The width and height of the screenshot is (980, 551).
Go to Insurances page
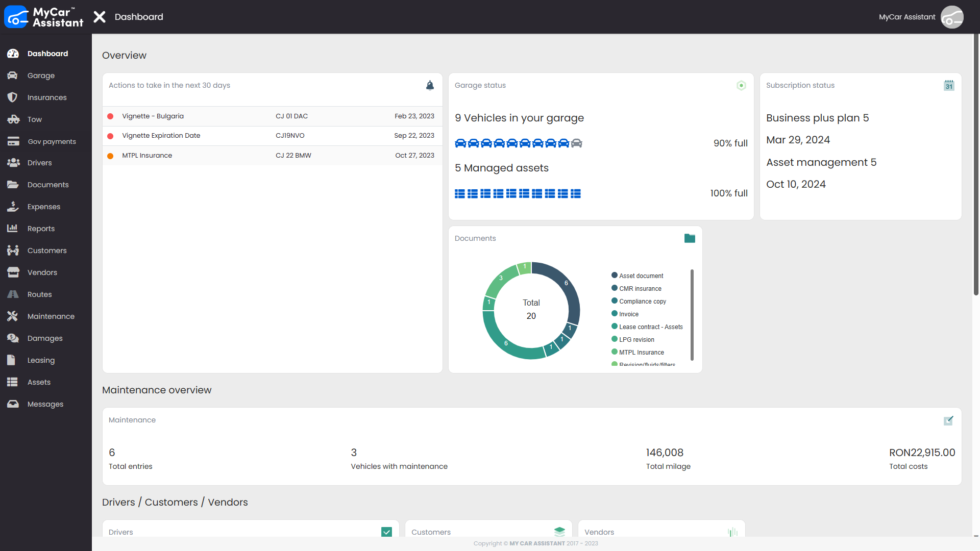click(x=46, y=97)
